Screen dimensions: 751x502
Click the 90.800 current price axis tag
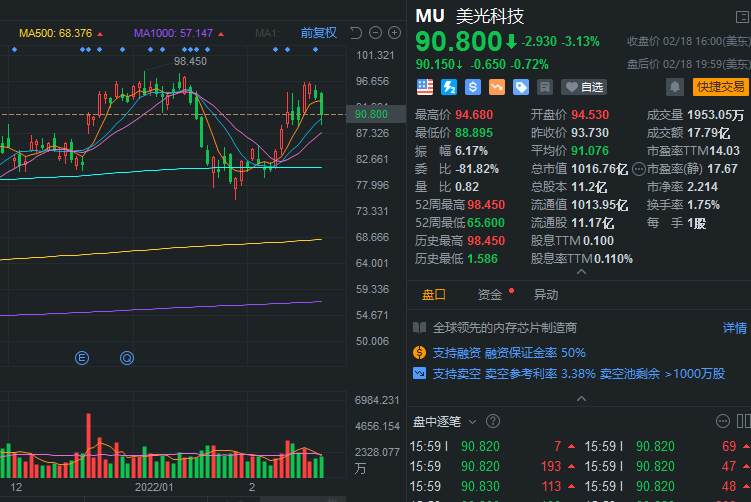click(x=376, y=114)
